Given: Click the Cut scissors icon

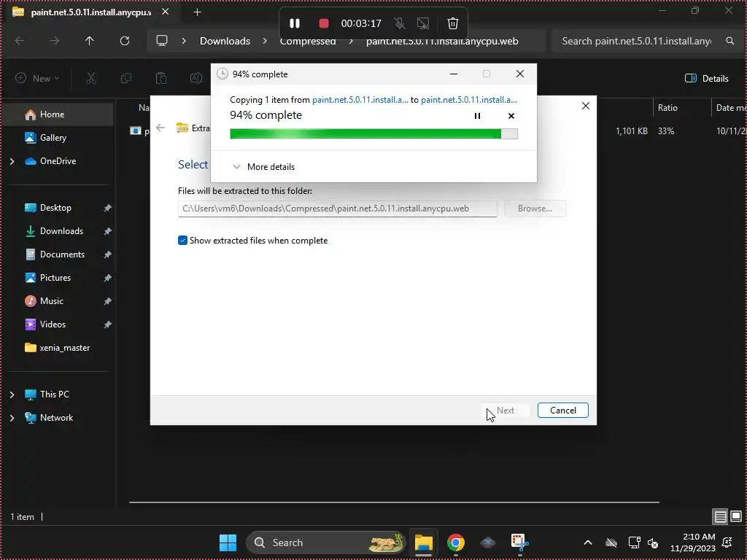Looking at the screenshot, I should (x=90, y=78).
